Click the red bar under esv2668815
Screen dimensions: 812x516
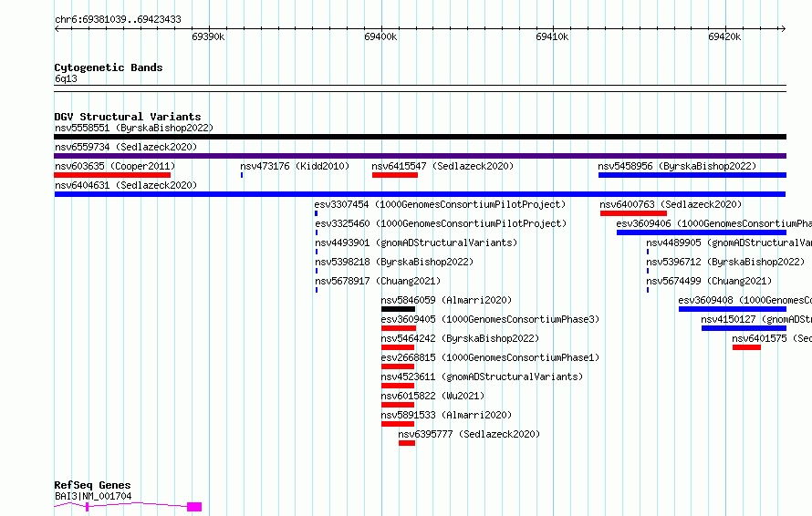[x=398, y=366]
